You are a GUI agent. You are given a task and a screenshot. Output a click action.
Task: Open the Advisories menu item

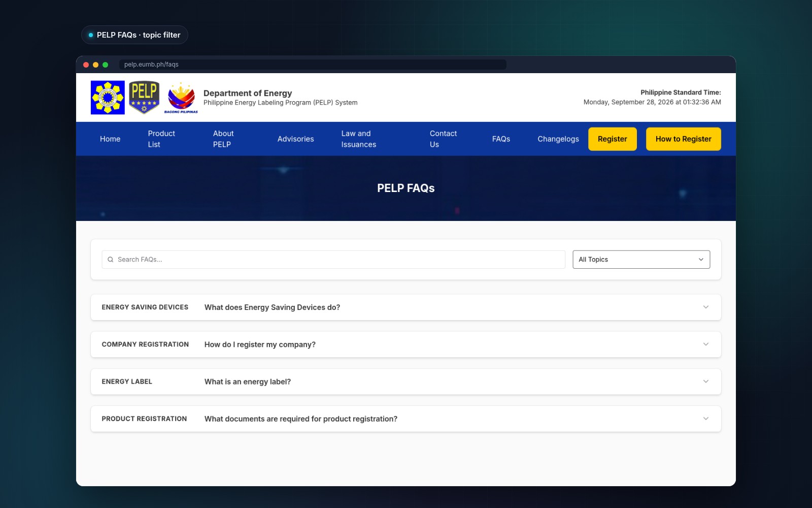(295, 139)
